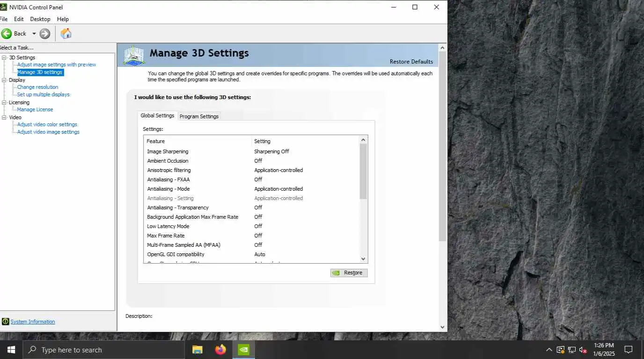Select the Ambient Occlusion feature row

pos(252,161)
